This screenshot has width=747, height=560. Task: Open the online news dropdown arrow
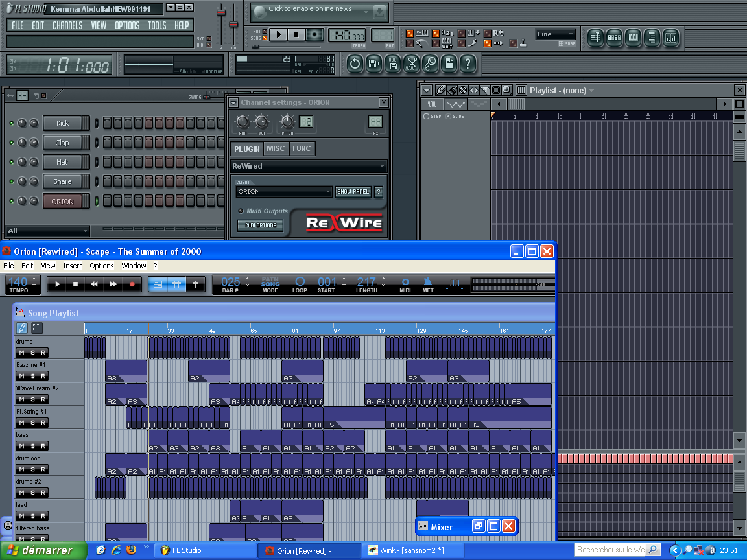click(x=366, y=12)
